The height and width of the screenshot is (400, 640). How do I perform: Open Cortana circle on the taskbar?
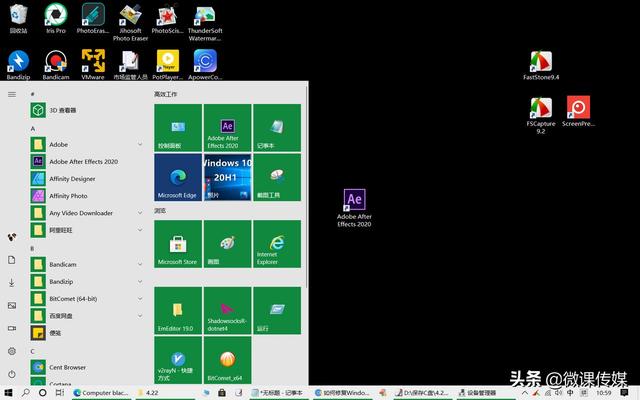(42, 393)
